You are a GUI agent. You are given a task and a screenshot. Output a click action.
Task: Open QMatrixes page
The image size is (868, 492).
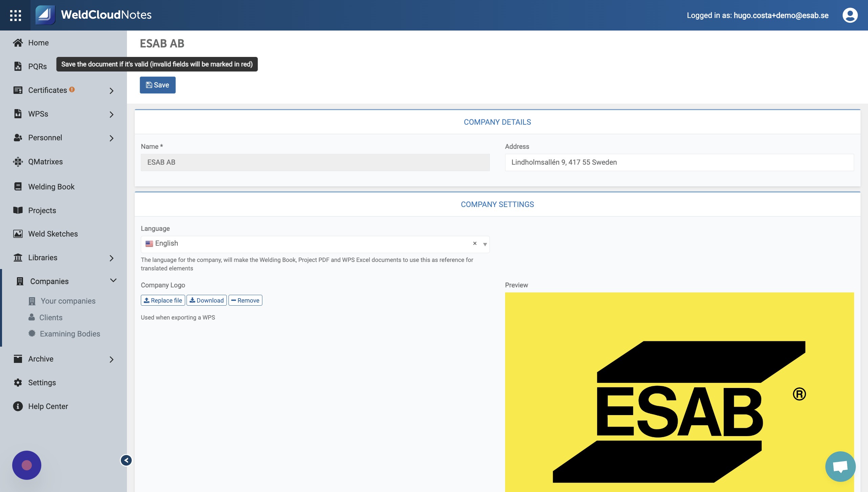click(45, 162)
